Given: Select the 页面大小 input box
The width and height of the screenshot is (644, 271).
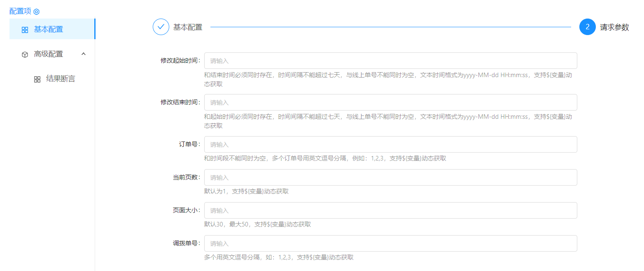Looking at the screenshot, I should pos(390,210).
